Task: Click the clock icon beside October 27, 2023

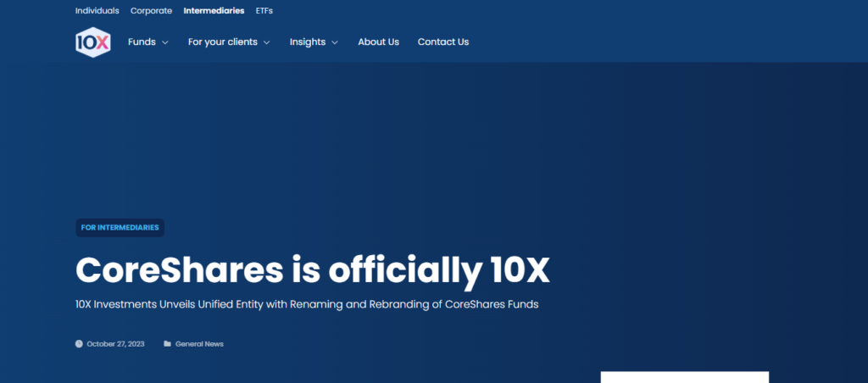Action: [79, 344]
